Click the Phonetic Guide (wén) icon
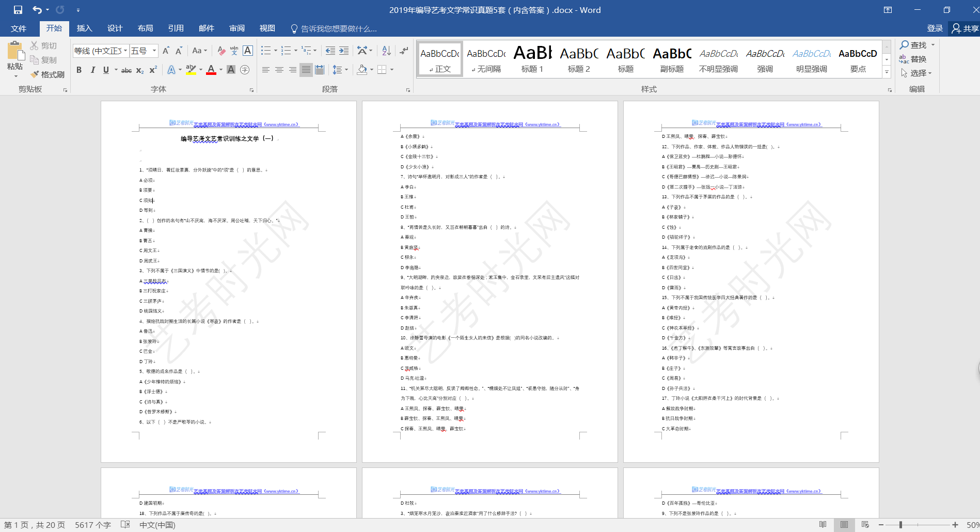980x532 pixels. [234, 51]
